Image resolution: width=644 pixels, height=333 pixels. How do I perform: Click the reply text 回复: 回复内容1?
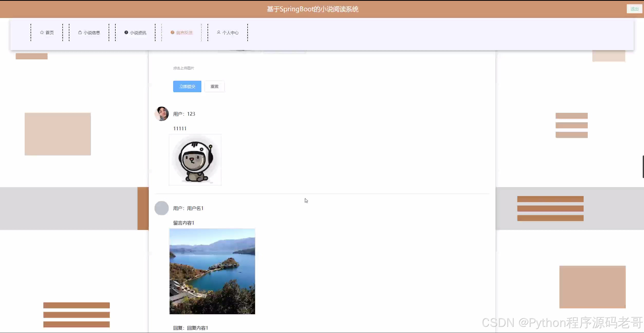pyautogui.click(x=190, y=328)
